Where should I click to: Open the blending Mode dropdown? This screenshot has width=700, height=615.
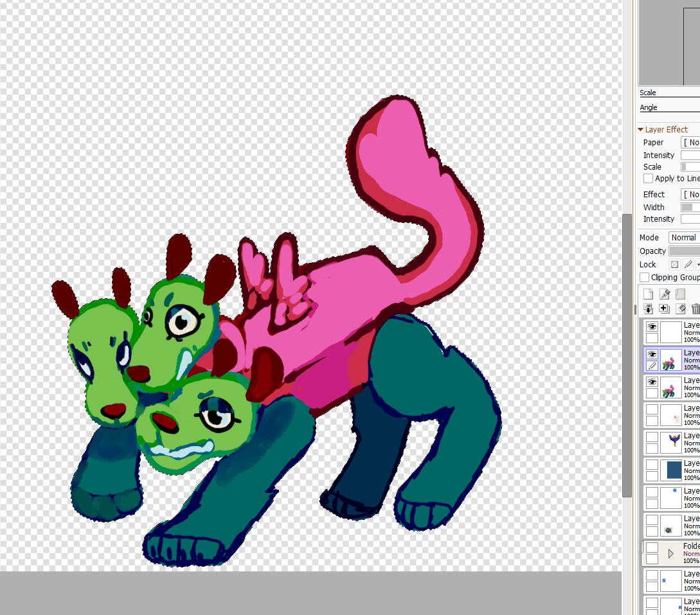684,238
